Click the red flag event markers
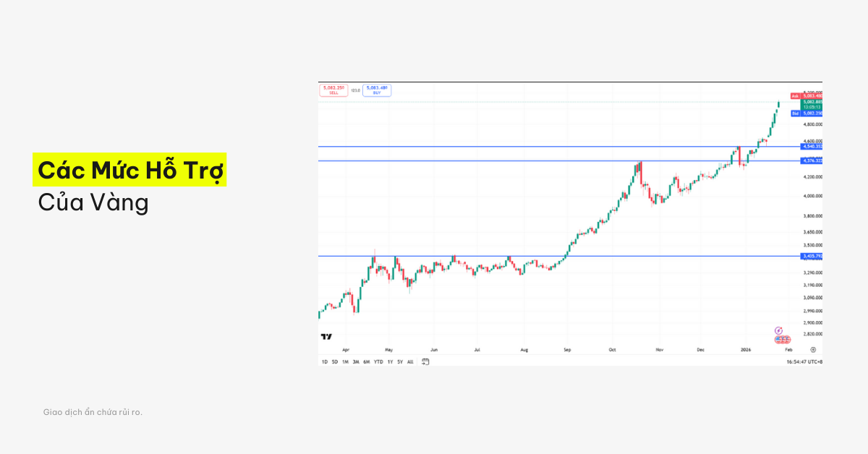The width and height of the screenshot is (868, 454). [x=781, y=339]
